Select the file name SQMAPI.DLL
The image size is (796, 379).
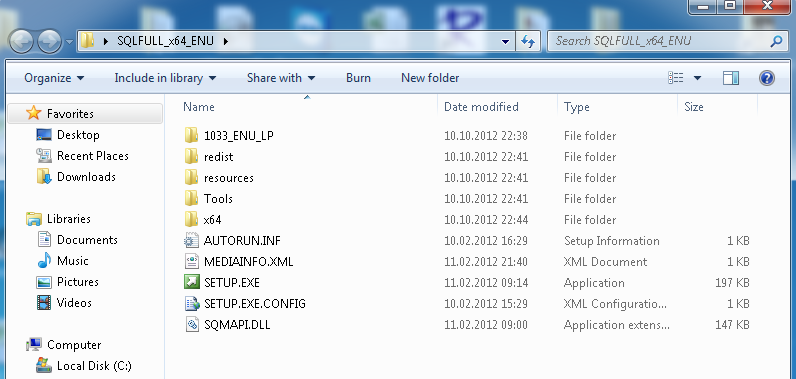237,325
